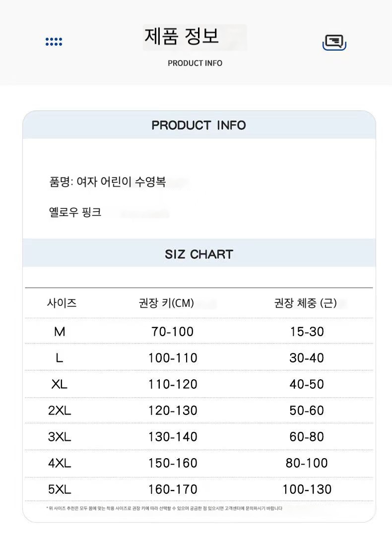Click the 160-170 height value

pyautogui.click(x=173, y=489)
